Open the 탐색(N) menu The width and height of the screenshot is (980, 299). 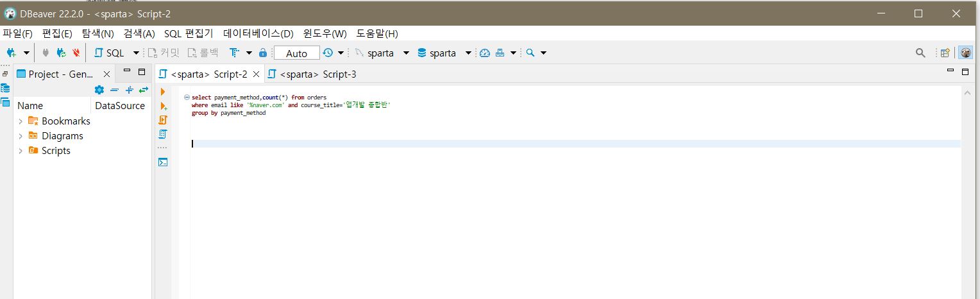(x=97, y=33)
